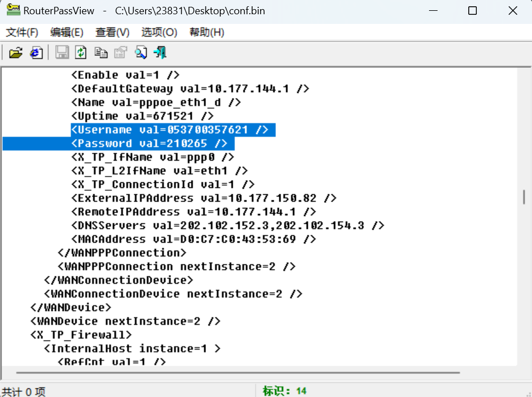Click the WANPPPConnection nextInstance=2 line
Viewport: 532px width, 397px height.
(176, 267)
